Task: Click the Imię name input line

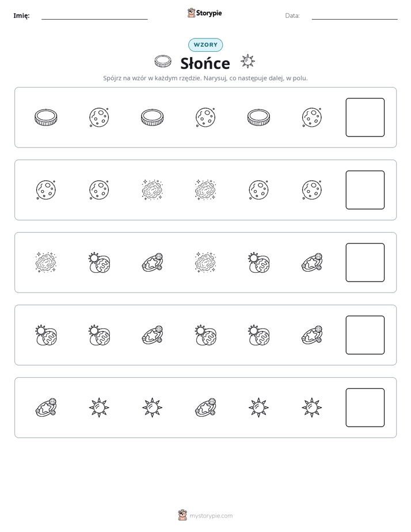Action: point(94,16)
